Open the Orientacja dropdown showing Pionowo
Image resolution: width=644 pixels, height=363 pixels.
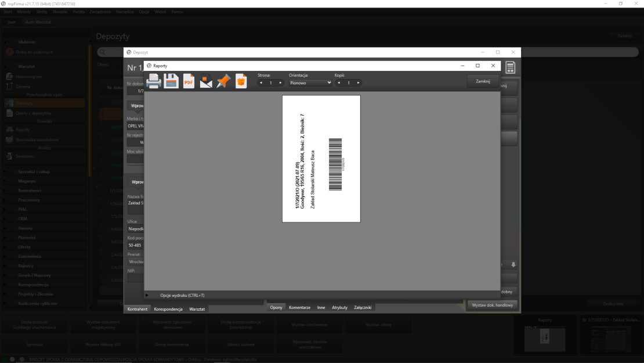click(310, 82)
